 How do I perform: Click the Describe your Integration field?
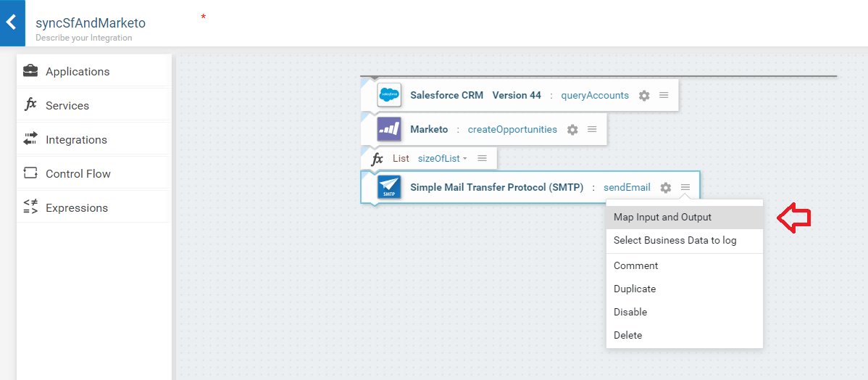tap(83, 38)
